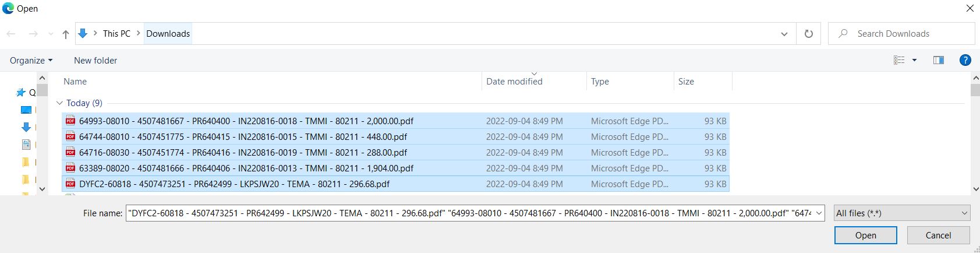
Task: Click the blue Downloads arrow icon in address bar
Action: point(83,34)
